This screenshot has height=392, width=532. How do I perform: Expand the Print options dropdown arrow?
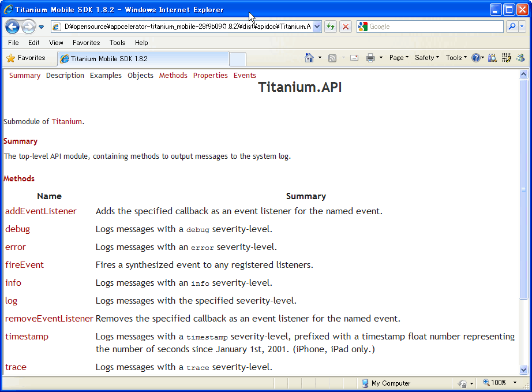pos(381,58)
